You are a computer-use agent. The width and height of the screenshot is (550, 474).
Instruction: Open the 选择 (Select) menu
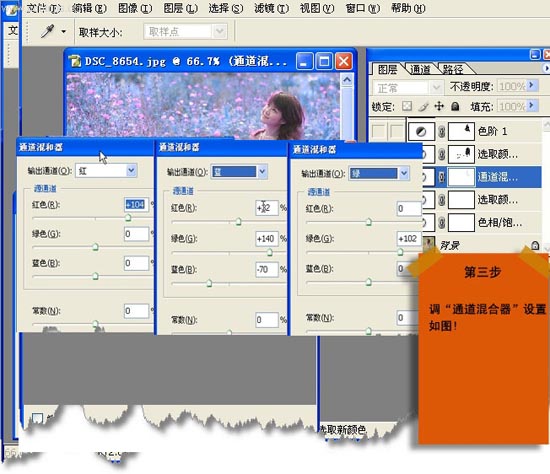(x=226, y=8)
